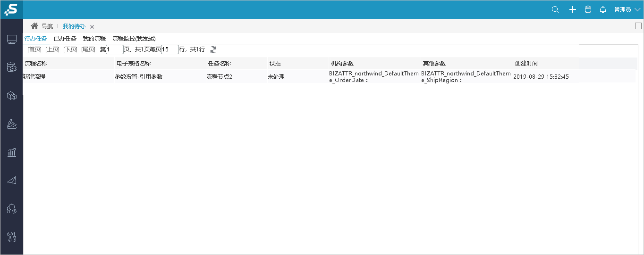Viewport: 644px width, 255px height.
Task: Open the 导航 tab
Action: 47,26
